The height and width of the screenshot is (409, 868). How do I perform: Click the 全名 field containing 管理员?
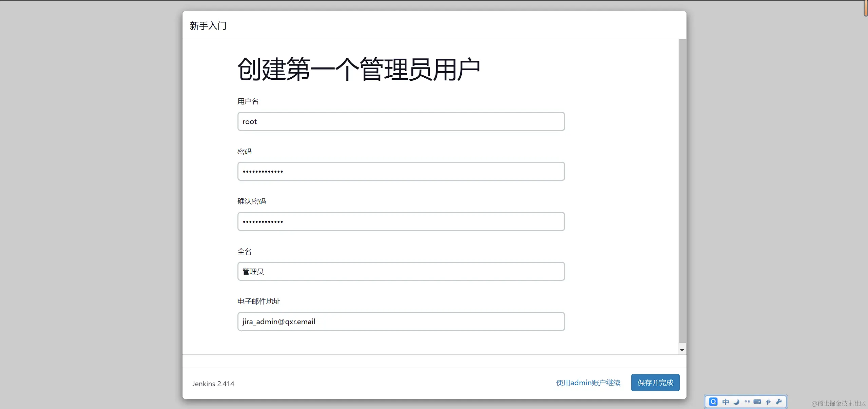pos(401,271)
